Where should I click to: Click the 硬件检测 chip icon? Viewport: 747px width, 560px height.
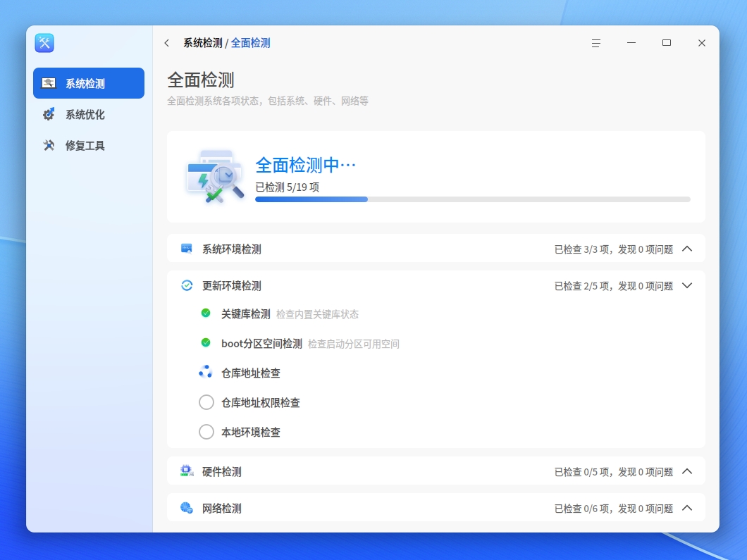[187, 471]
